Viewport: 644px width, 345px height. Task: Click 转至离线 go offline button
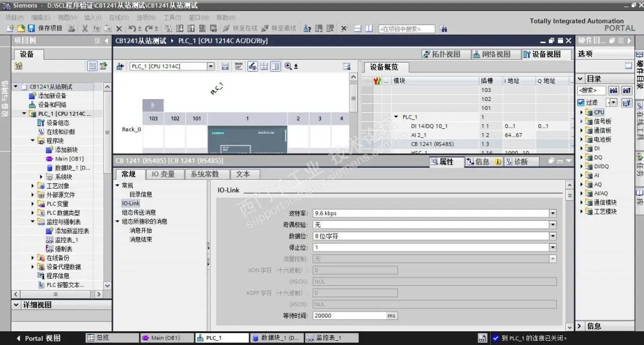pos(279,29)
